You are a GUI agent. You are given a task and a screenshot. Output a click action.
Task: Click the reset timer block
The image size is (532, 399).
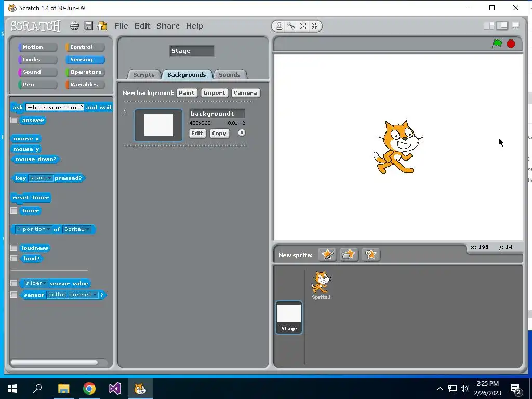tap(31, 198)
